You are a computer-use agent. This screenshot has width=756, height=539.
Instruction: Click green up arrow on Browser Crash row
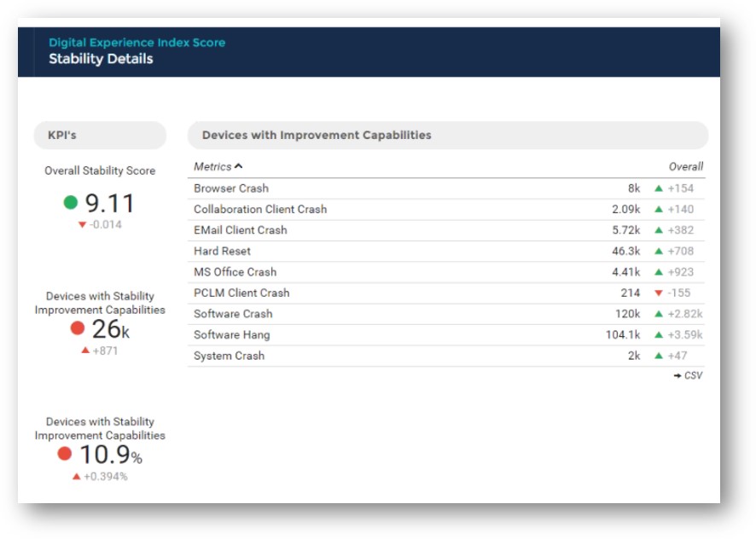(x=658, y=188)
